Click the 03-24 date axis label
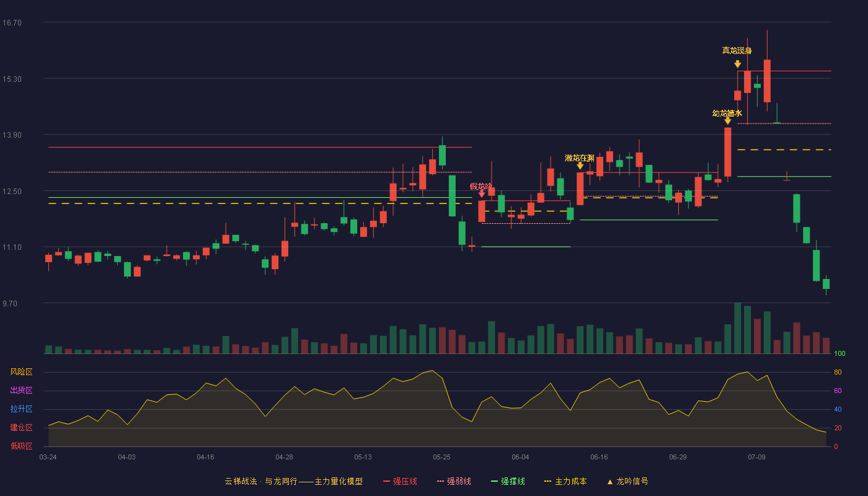The image size is (868, 496). pyautogui.click(x=48, y=457)
